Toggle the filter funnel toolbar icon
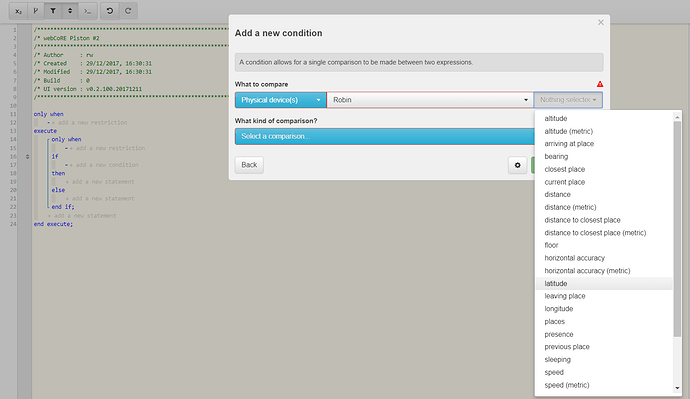Image resolution: width=690 pixels, height=399 pixels. [x=53, y=11]
